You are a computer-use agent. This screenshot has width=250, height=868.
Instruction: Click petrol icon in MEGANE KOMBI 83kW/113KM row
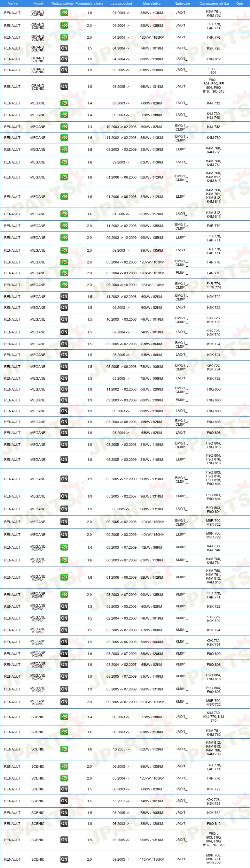point(64,560)
